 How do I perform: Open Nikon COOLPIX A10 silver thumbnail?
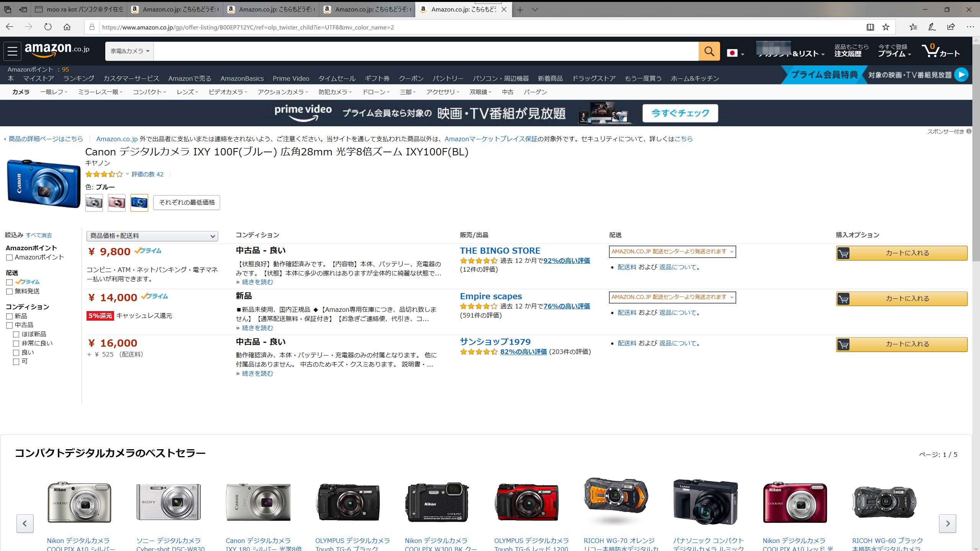point(79,502)
